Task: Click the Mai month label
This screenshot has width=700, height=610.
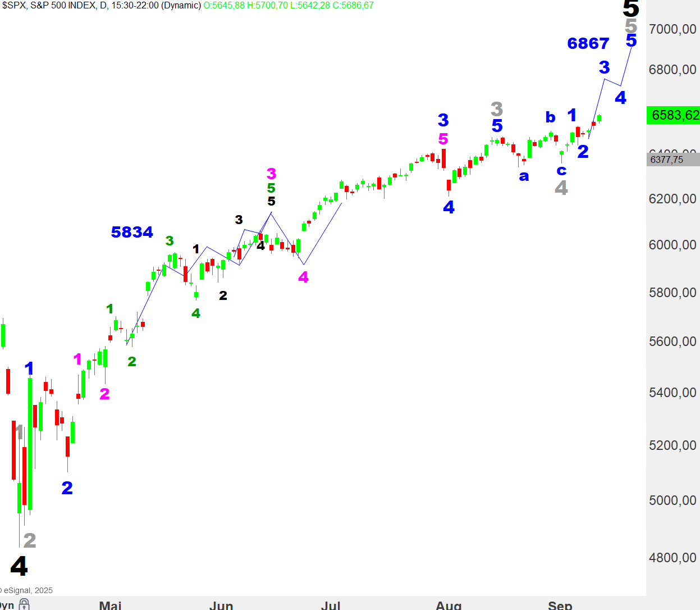Action: [x=110, y=605]
